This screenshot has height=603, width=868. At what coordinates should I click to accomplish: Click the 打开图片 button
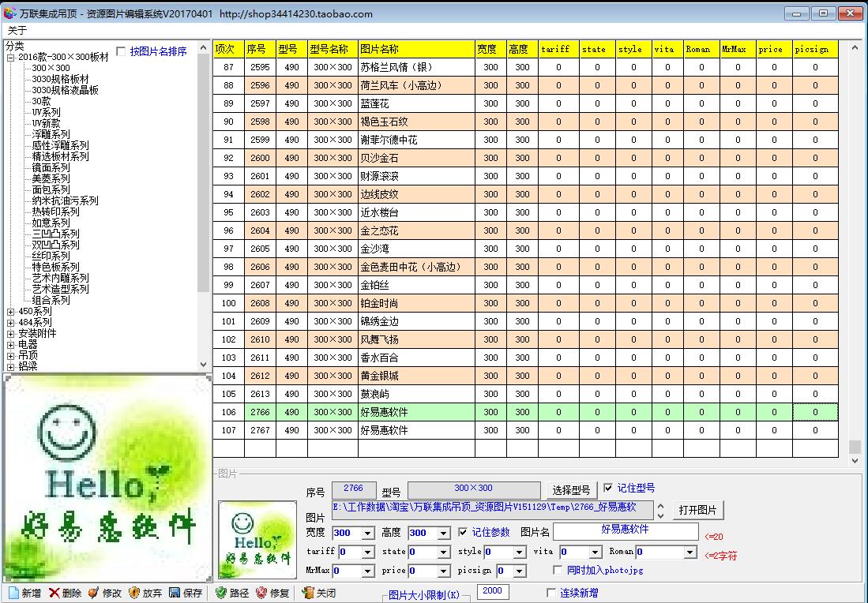click(x=697, y=510)
